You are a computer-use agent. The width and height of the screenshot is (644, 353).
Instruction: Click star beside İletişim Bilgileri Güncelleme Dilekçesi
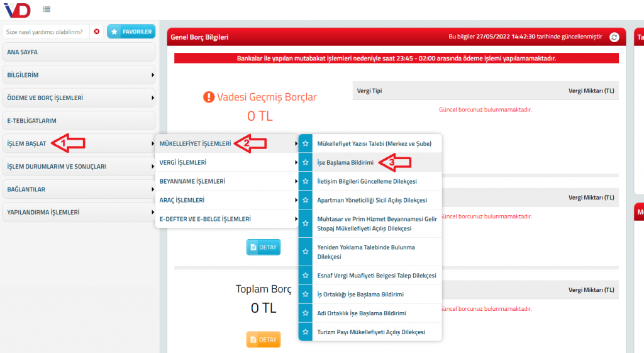point(306,181)
